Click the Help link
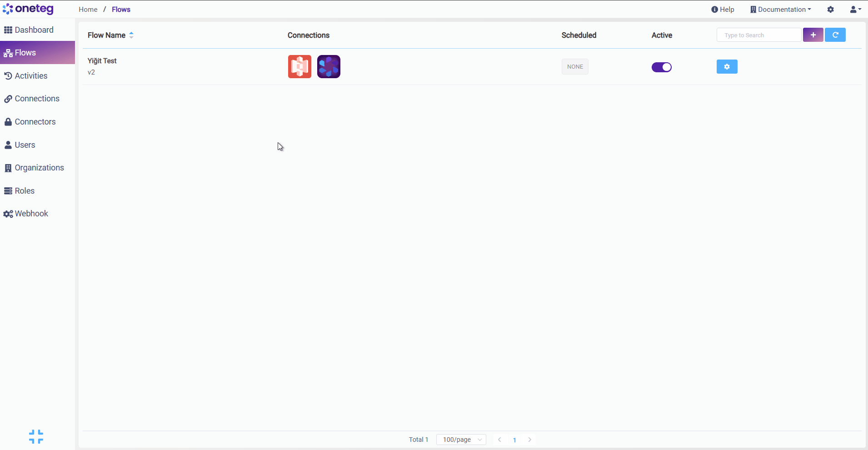 pos(723,10)
